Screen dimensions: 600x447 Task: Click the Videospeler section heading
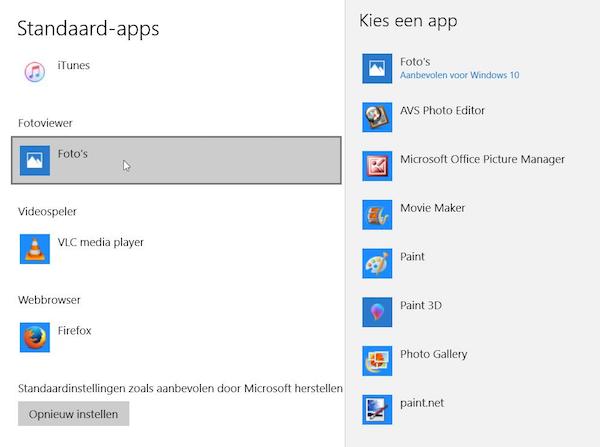click(x=47, y=212)
